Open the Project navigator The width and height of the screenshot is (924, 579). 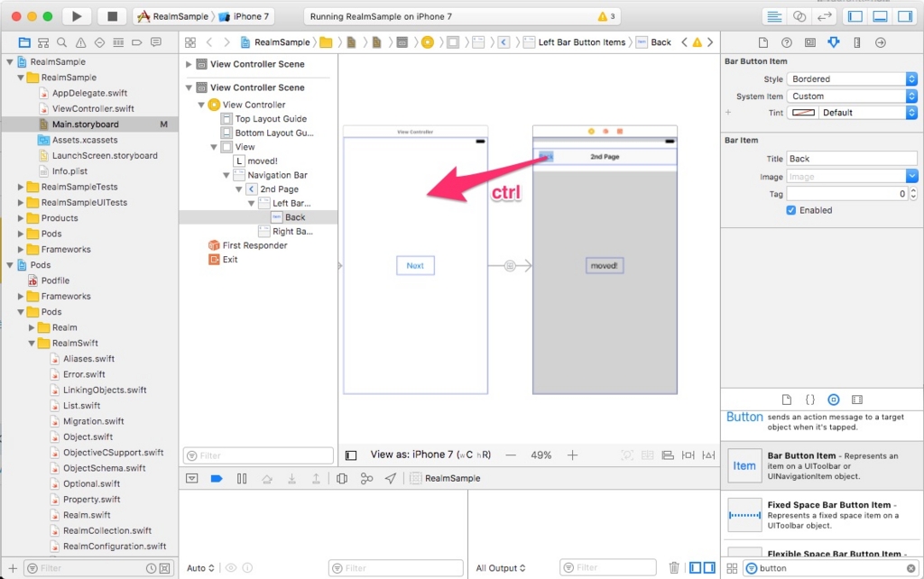(x=24, y=42)
